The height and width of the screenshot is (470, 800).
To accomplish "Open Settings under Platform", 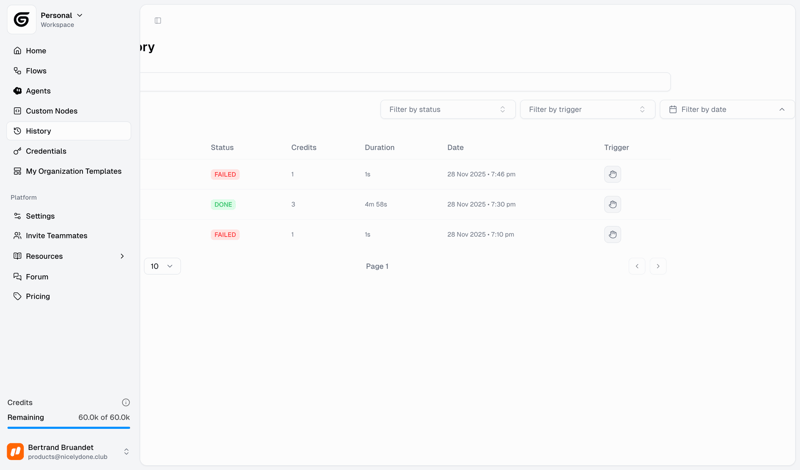I will pyautogui.click(x=69, y=216).
